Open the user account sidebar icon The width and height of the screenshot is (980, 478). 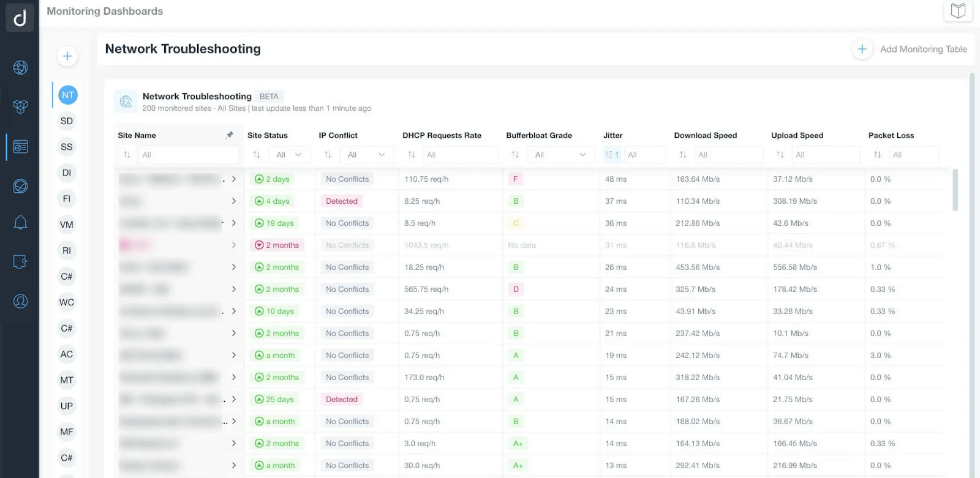click(20, 301)
